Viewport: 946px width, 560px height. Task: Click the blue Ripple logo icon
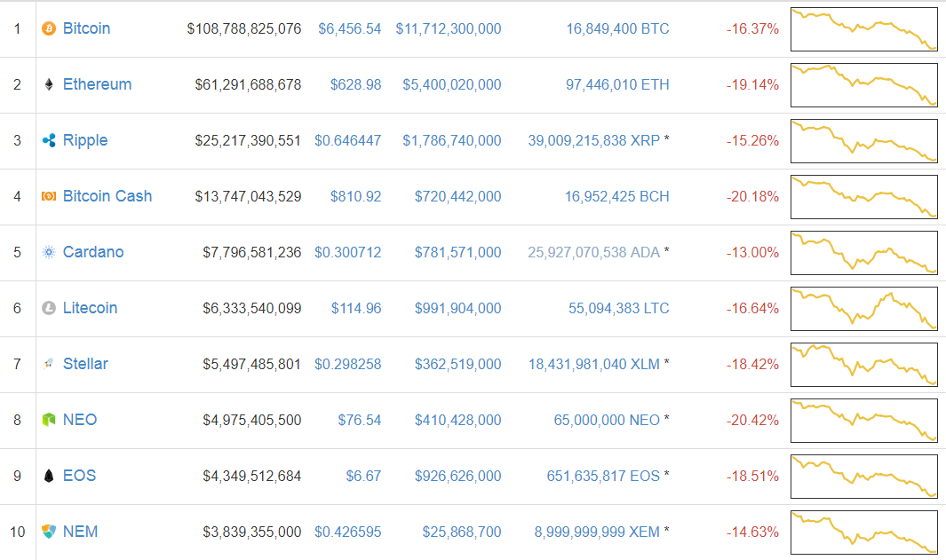(x=49, y=140)
